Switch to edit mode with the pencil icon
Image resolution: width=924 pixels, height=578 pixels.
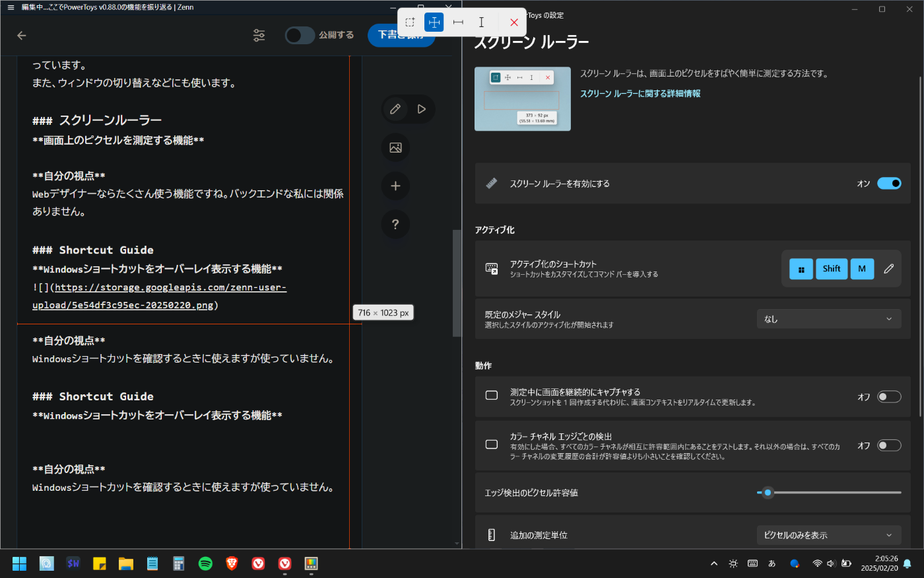click(395, 109)
